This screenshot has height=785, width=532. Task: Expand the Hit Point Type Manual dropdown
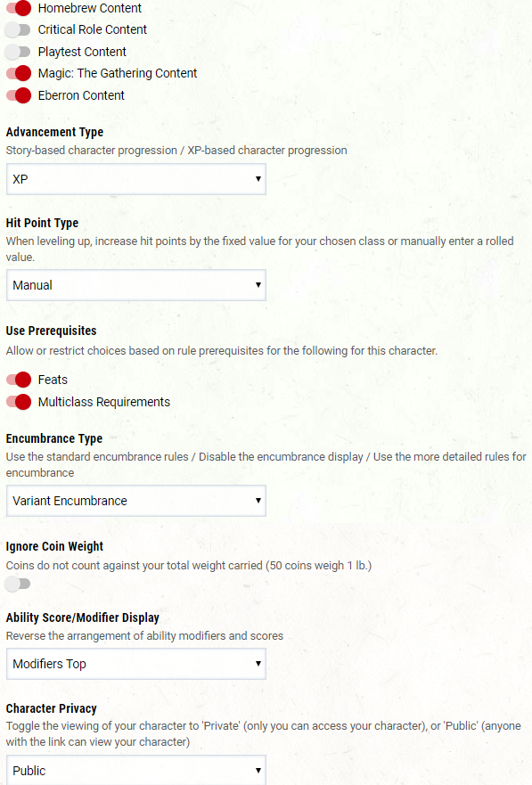click(136, 285)
